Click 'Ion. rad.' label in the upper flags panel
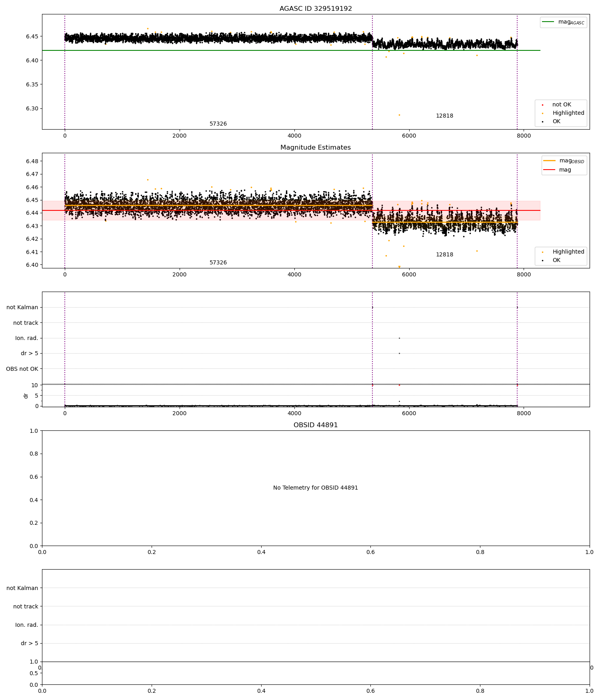600x700 pixels. [x=27, y=338]
